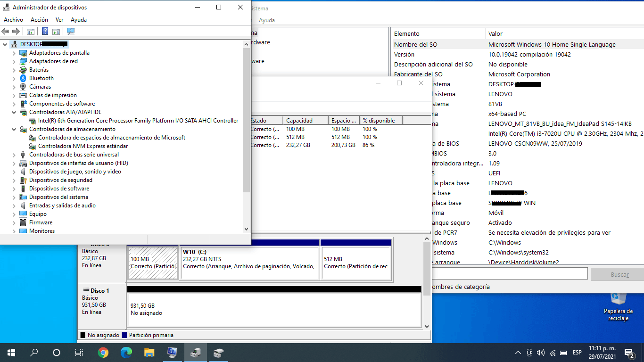Expand Dispositivos de juego, sonido y vídeo

[14, 172]
